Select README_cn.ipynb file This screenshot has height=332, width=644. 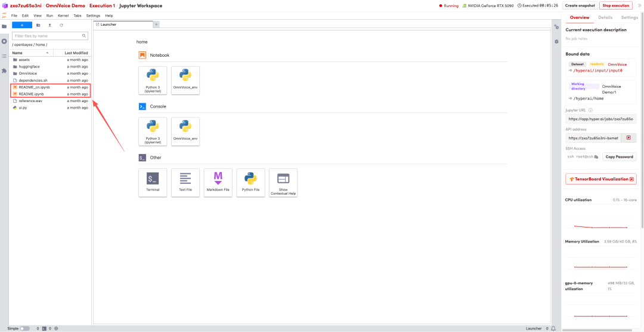(50, 87)
